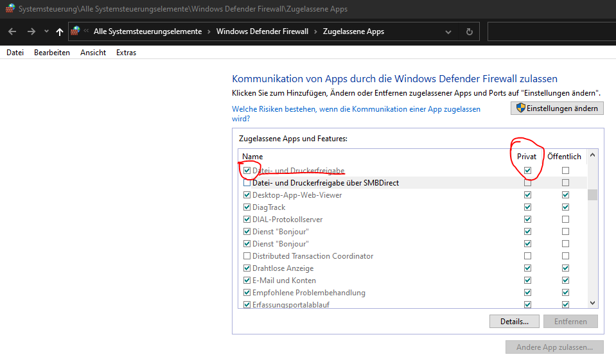616x364 pixels.
Task: Toggle Öffentlich checkbox for DiagTrack
Action: [x=565, y=207]
